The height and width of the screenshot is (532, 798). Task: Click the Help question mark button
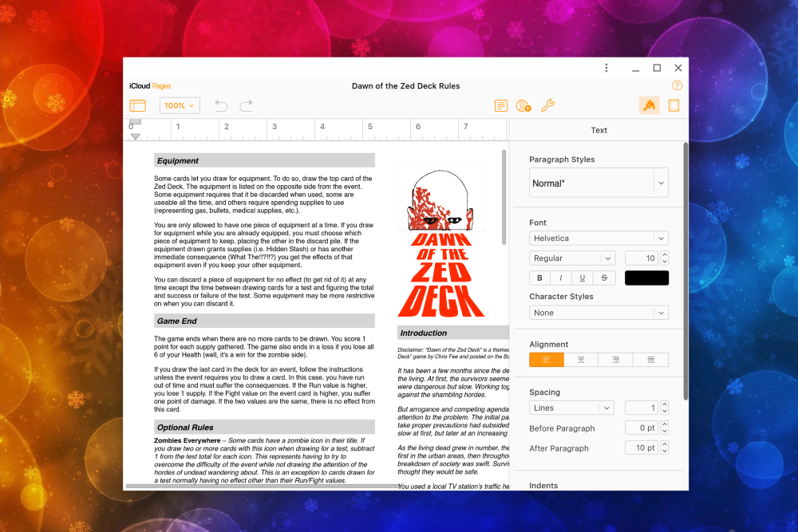[677, 85]
